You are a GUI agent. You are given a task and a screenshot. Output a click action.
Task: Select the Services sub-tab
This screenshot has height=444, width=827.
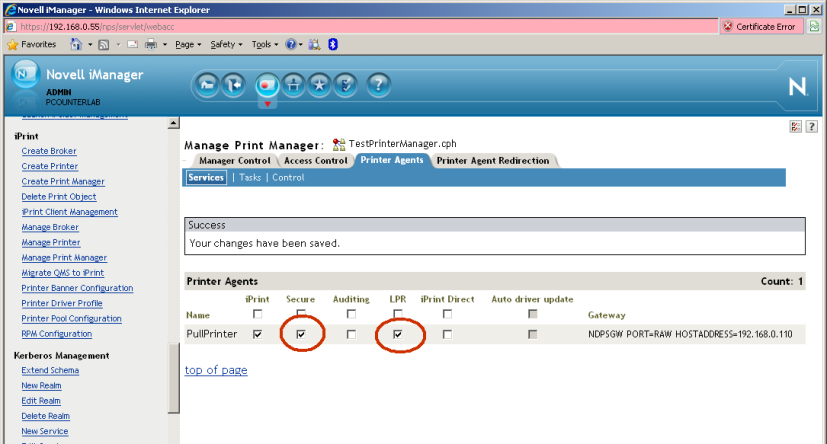tap(206, 178)
